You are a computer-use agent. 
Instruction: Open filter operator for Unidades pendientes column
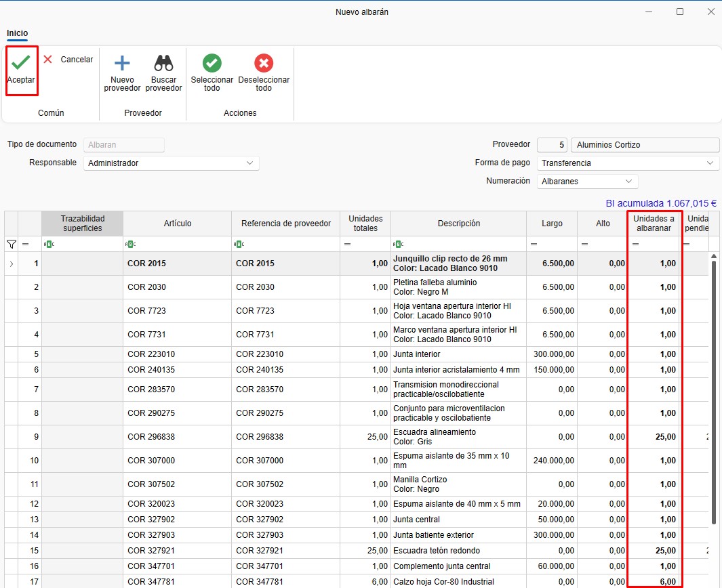tap(687, 245)
